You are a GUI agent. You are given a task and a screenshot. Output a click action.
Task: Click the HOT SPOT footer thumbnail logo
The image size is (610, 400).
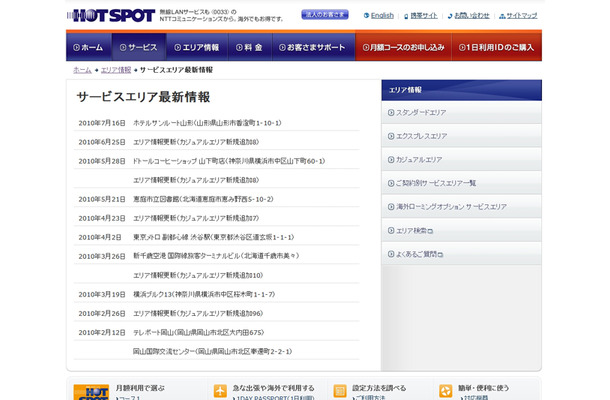point(91,392)
